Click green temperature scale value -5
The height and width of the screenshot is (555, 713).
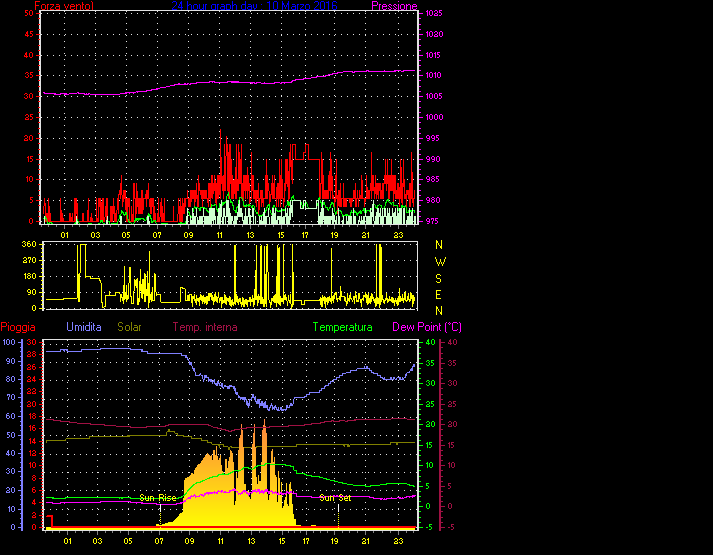(429, 528)
